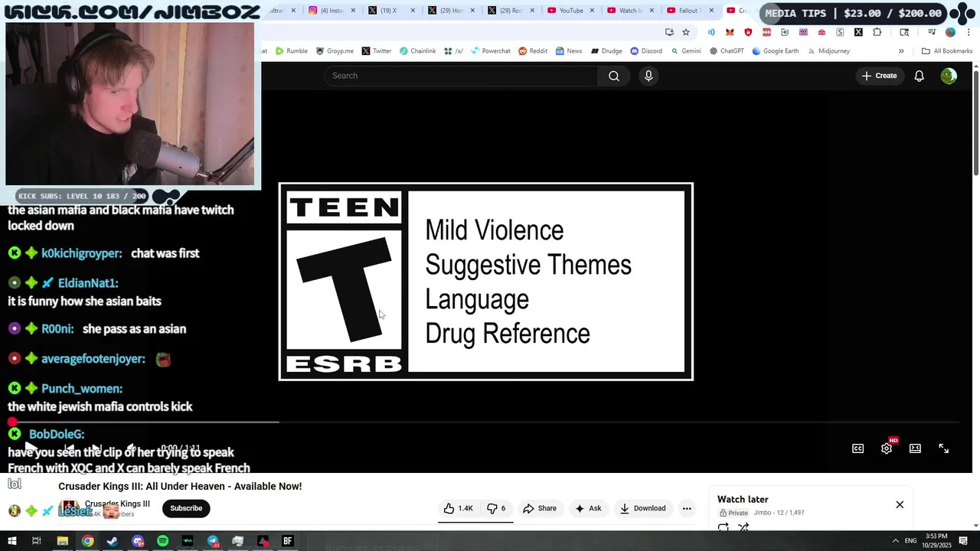Open the ChatGPT bookmark

[x=727, y=51]
